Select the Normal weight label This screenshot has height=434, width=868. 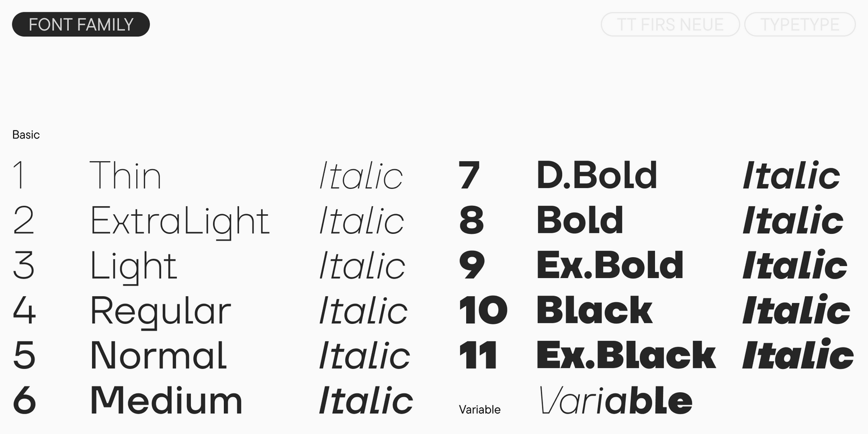coord(158,356)
